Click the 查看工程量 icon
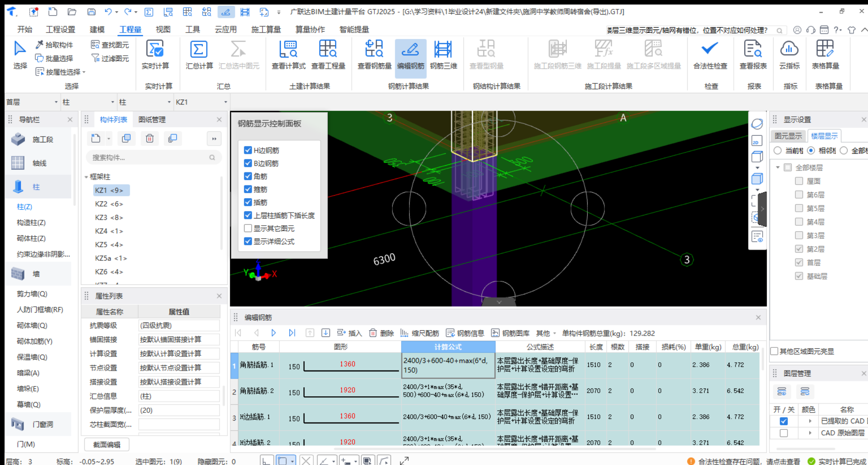This screenshot has width=868, height=465. click(328, 49)
